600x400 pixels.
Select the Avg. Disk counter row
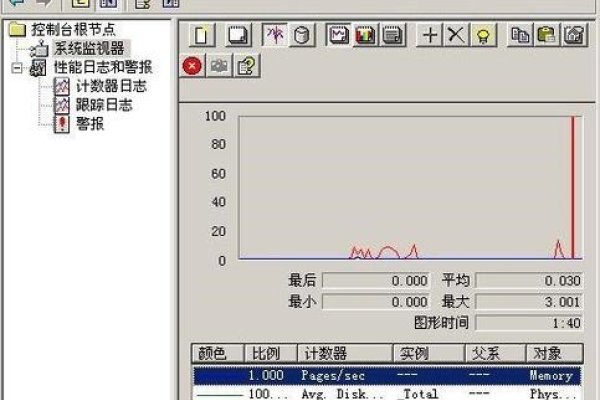pos(387,393)
